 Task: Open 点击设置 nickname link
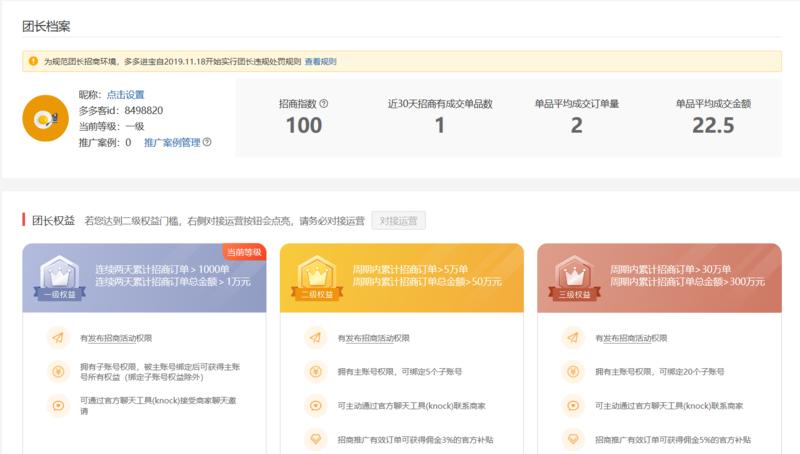(x=126, y=94)
